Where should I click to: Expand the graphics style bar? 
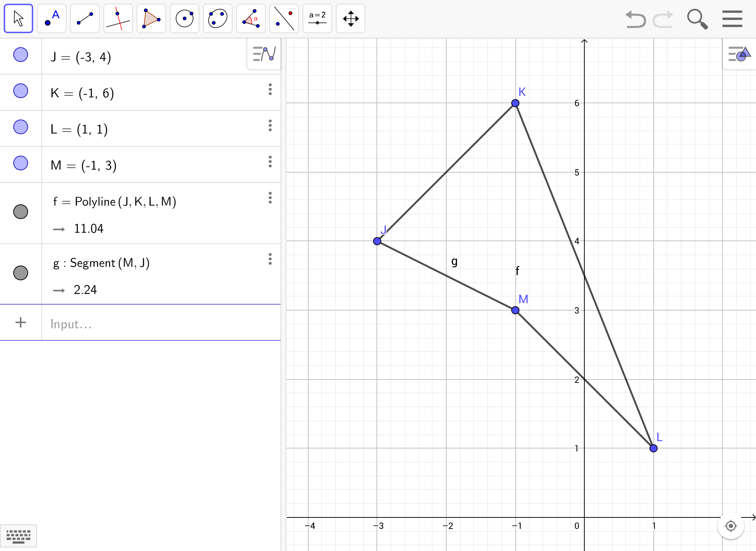point(739,54)
